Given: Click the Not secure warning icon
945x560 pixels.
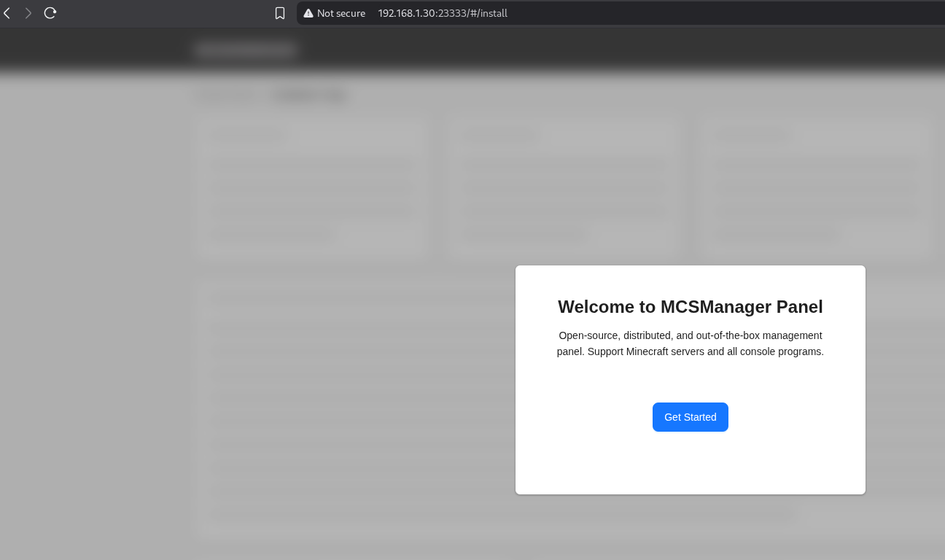Looking at the screenshot, I should coord(308,13).
